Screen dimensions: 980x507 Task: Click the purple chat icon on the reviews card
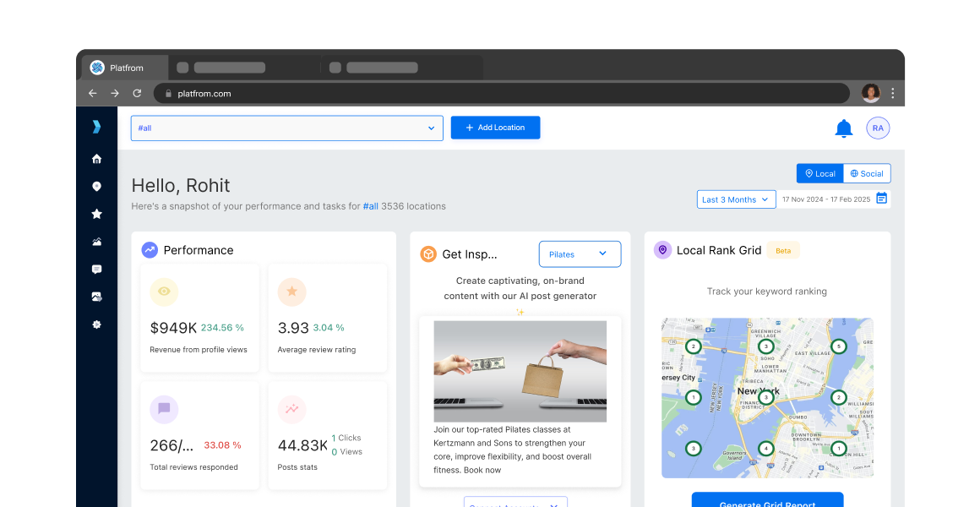[x=164, y=409]
